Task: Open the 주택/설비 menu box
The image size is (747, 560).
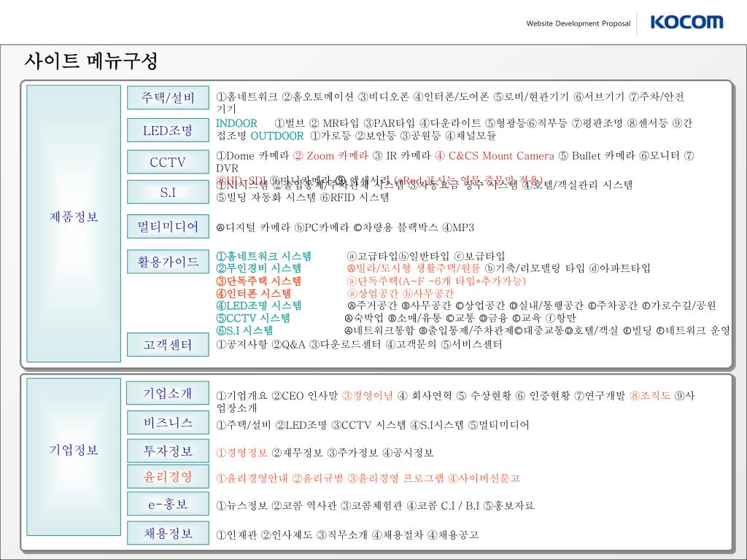Action: (x=168, y=98)
